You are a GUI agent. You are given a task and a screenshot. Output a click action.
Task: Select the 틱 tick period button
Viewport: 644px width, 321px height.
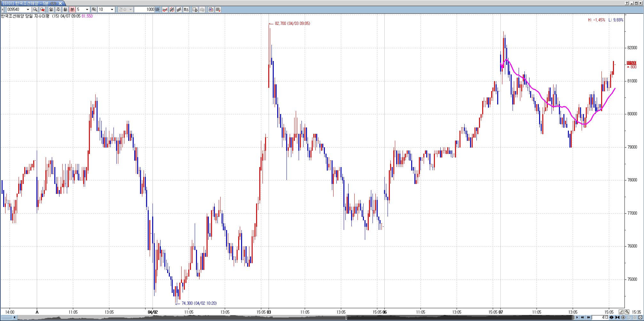click(x=94, y=10)
